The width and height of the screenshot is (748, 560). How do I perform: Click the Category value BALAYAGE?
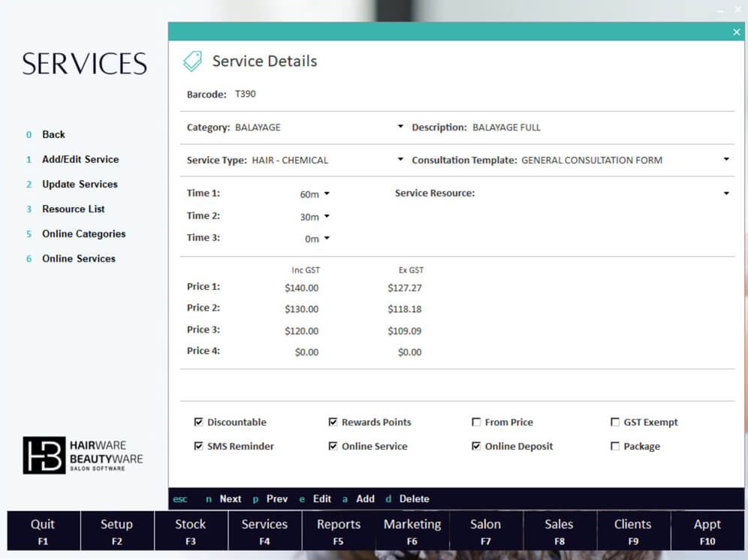point(258,128)
